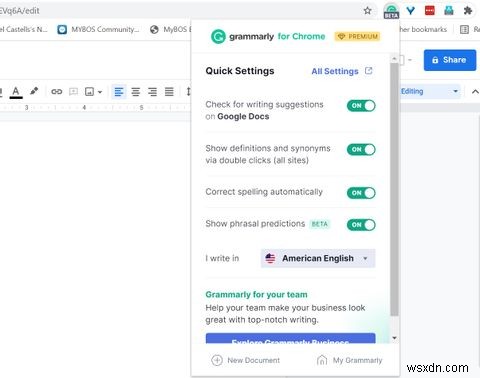This screenshot has width=480, height=378.
Task: Click the popup vertical scrollbar thumb
Action: pyautogui.click(x=394, y=189)
